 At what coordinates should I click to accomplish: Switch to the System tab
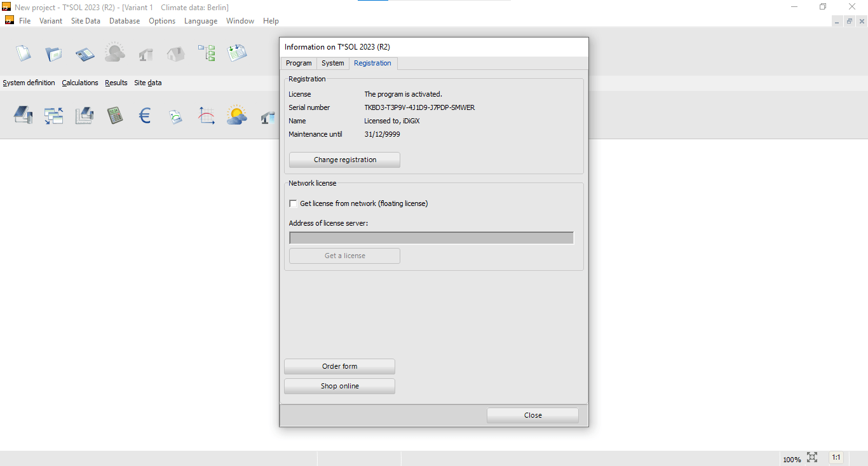[x=333, y=63]
